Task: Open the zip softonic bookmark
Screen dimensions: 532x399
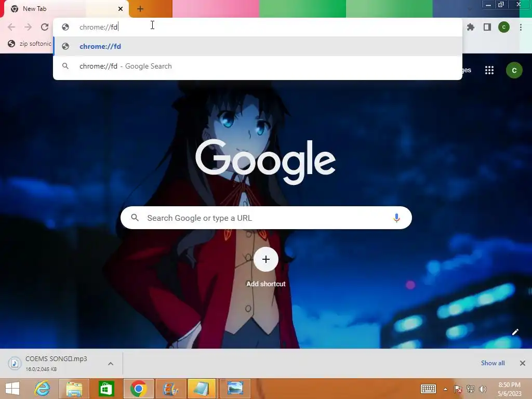Action: pos(30,44)
